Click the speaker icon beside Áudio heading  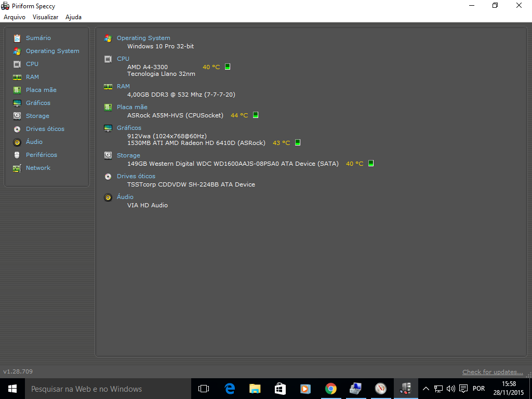click(108, 197)
